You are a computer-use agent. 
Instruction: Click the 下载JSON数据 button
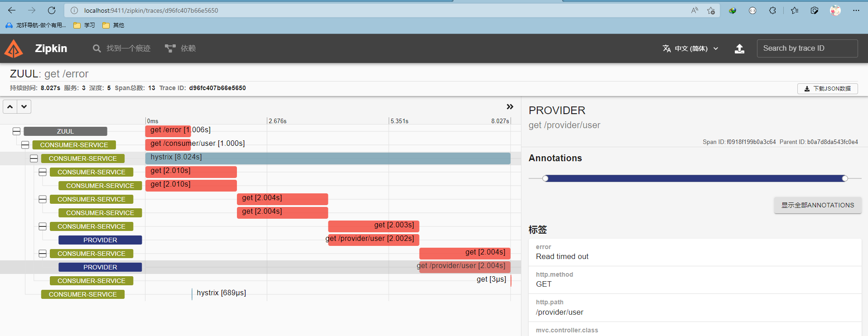[827, 89]
